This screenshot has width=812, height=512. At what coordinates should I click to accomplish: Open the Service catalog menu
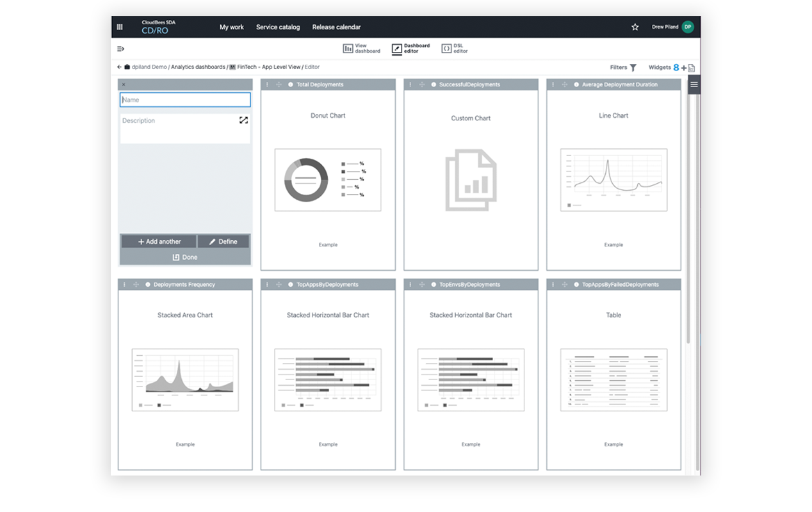278,27
